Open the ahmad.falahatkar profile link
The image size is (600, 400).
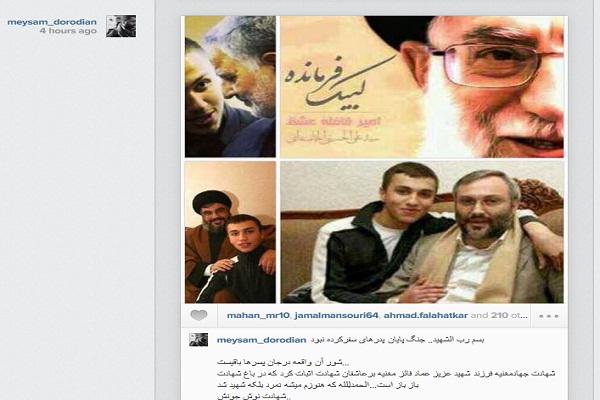(426, 315)
